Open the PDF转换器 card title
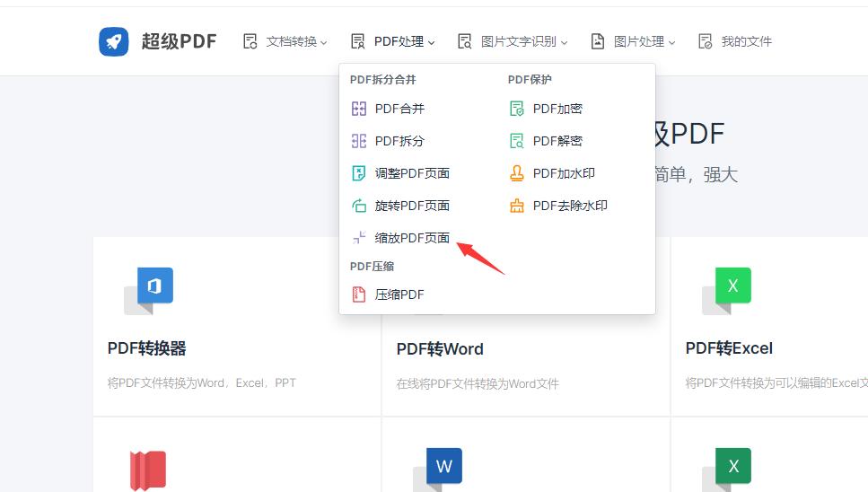The height and width of the screenshot is (492, 868). (146, 348)
